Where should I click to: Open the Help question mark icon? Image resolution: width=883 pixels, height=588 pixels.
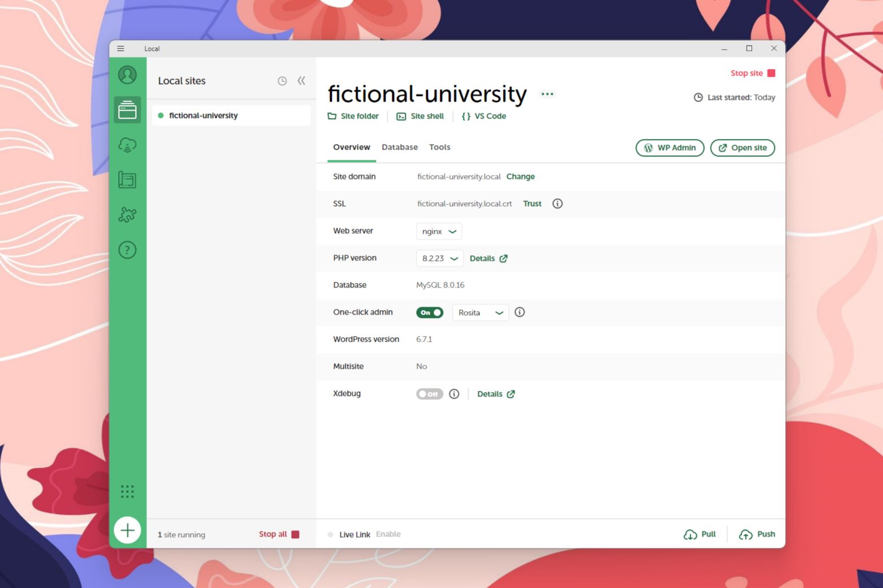point(127,250)
